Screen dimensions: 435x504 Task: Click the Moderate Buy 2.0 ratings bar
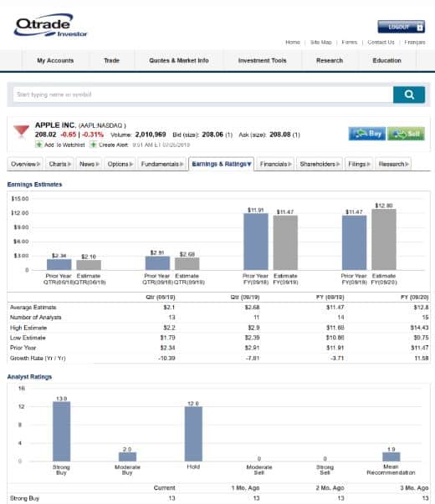coord(127,457)
